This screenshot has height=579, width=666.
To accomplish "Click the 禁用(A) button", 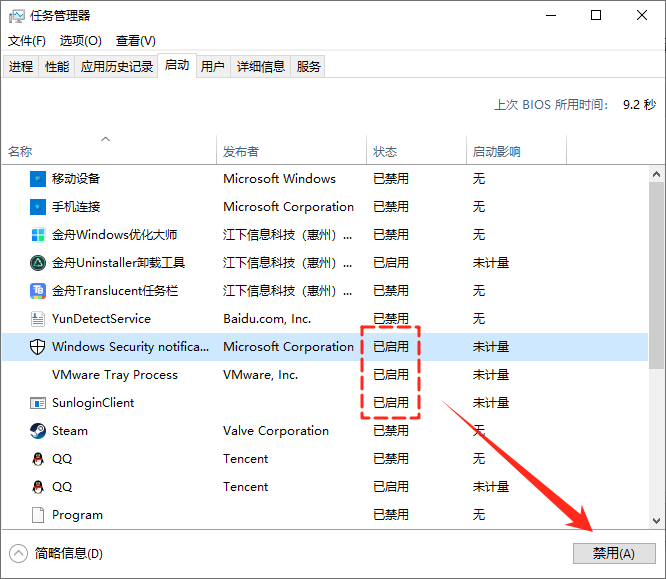I will click(613, 553).
